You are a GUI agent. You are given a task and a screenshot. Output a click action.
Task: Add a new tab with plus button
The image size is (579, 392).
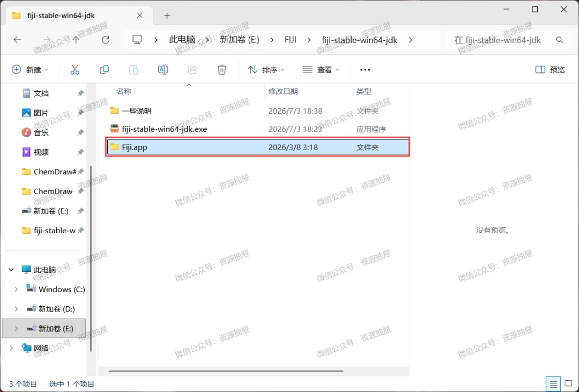167,16
